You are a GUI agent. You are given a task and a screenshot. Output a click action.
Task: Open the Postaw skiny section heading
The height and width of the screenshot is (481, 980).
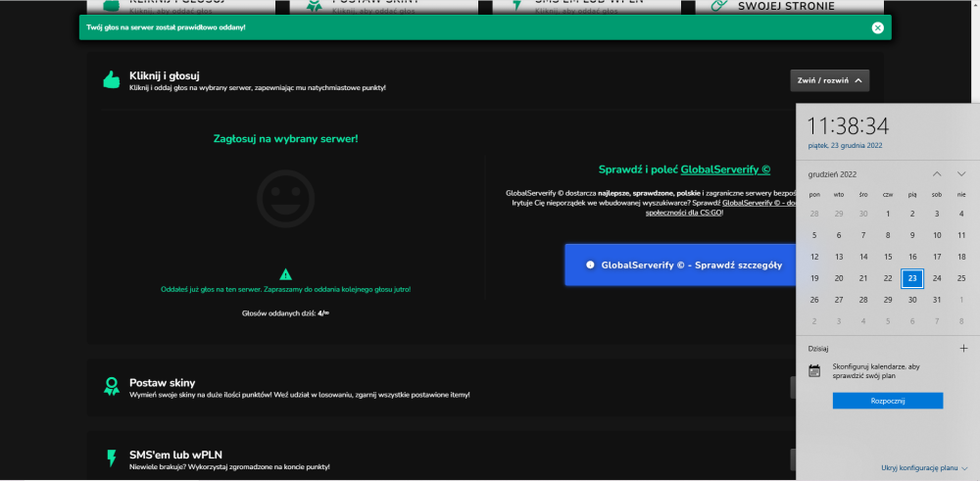point(163,382)
